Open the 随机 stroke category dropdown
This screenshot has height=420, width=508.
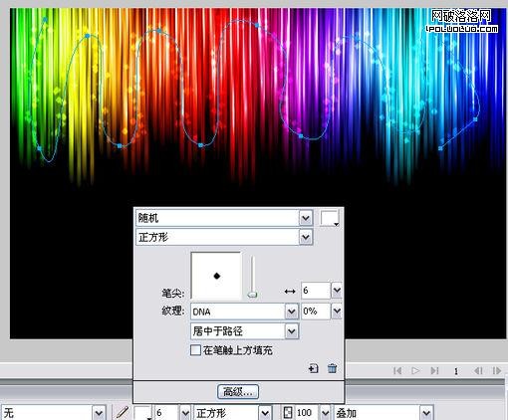[306, 218]
